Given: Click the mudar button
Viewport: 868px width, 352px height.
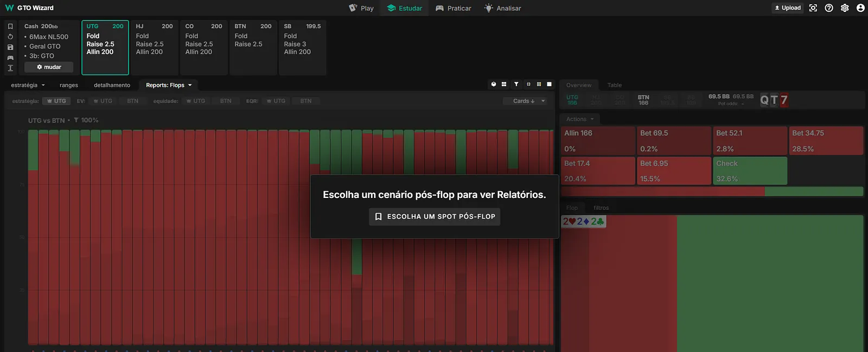Looking at the screenshot, I should coord(49,67).
